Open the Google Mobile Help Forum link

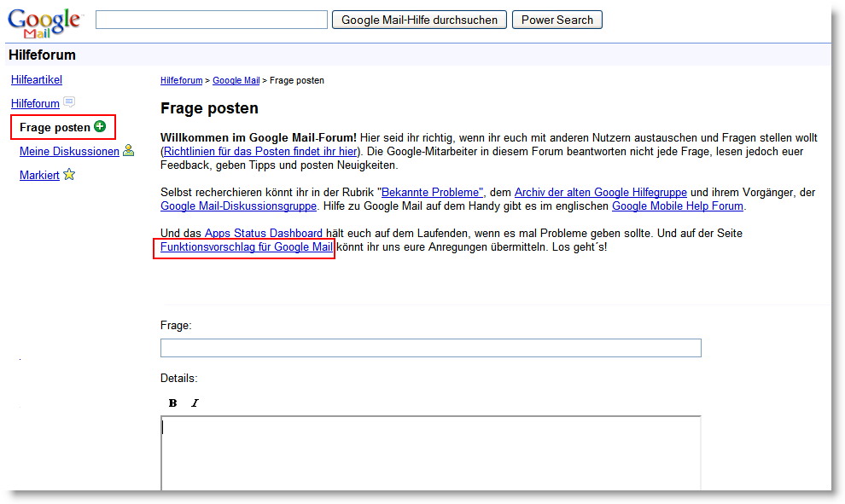click(x=678, y=206)
